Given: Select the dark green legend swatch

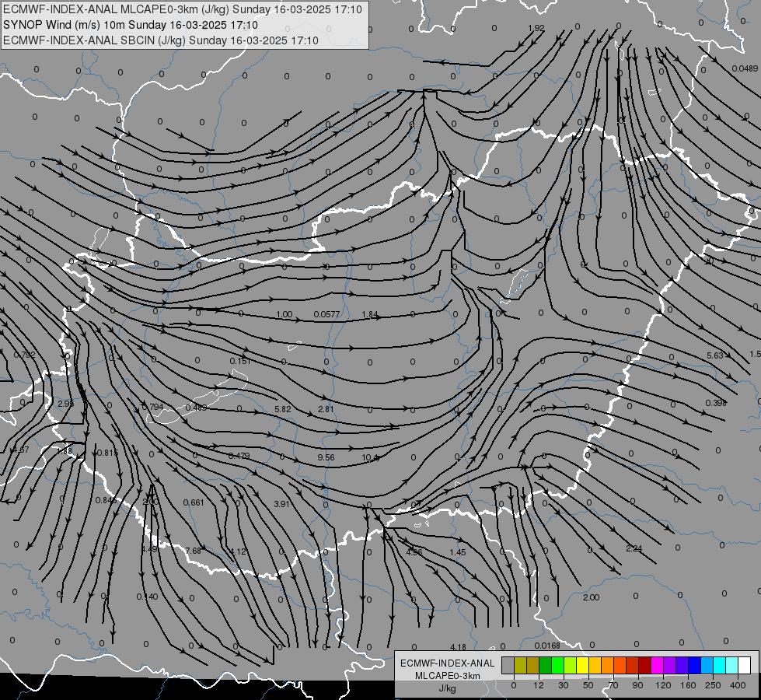Looking at the screenshot, I should point(545,666).
